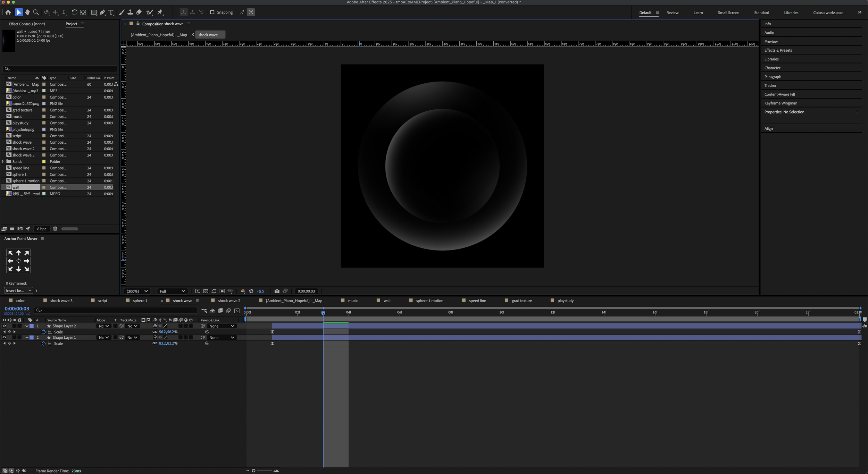Enable the Snapping checkbox
This screenshot has height=474, width=868.
[x=212, y=12]
